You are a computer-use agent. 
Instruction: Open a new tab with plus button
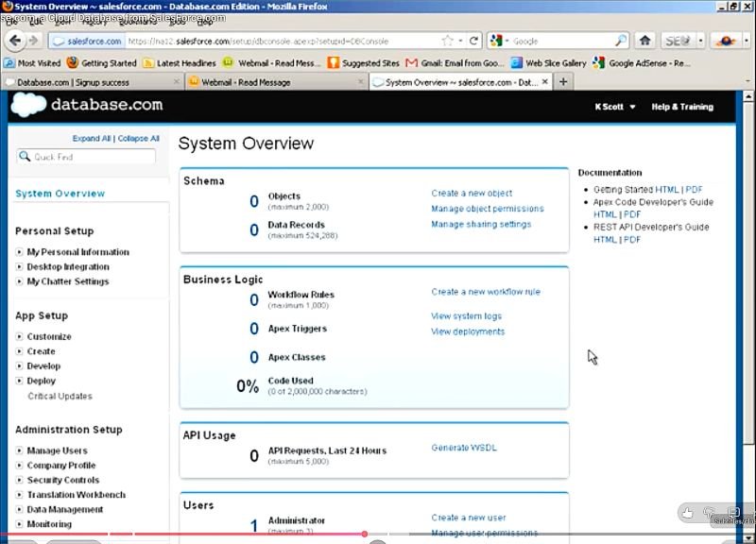point(562,82)
